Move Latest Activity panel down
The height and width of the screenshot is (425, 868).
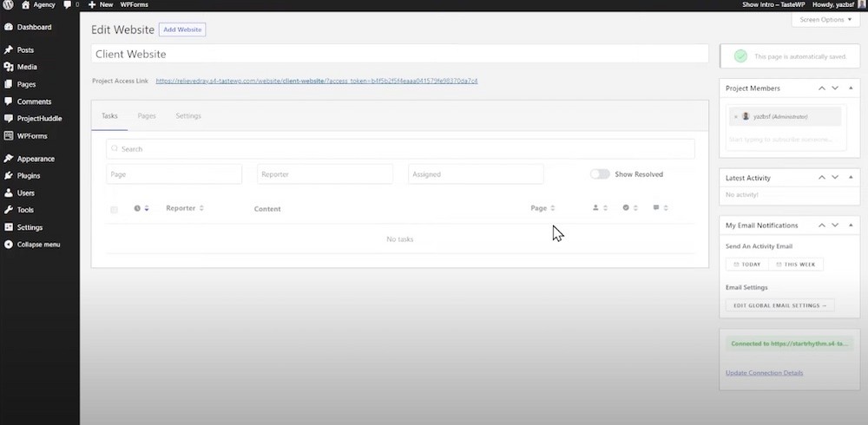(x=835, y=178)
